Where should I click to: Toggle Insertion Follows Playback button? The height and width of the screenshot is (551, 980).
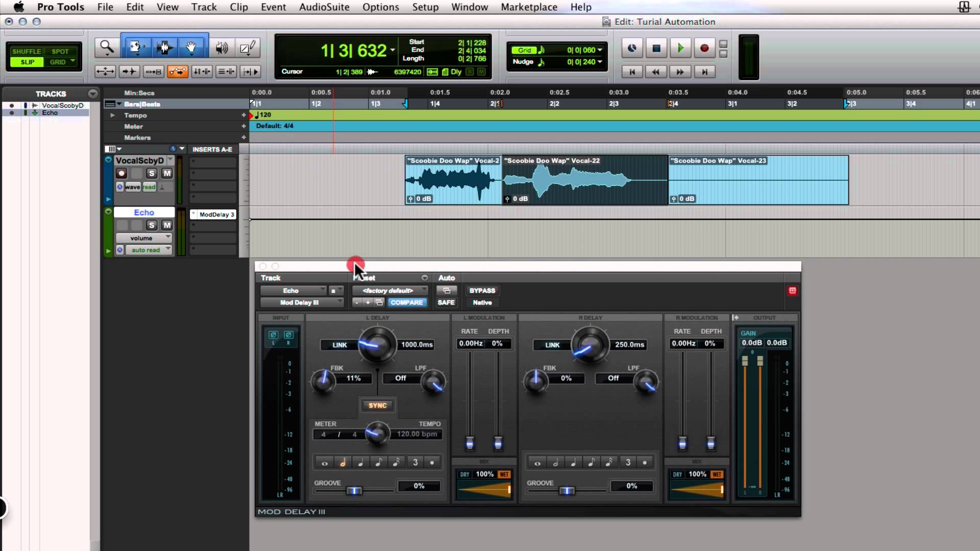click(x=251, y=71)
